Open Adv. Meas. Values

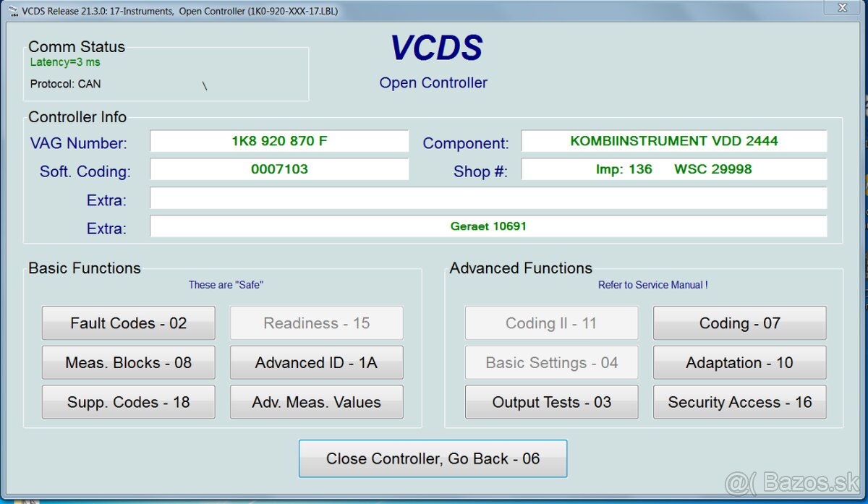tap(316, 402)
